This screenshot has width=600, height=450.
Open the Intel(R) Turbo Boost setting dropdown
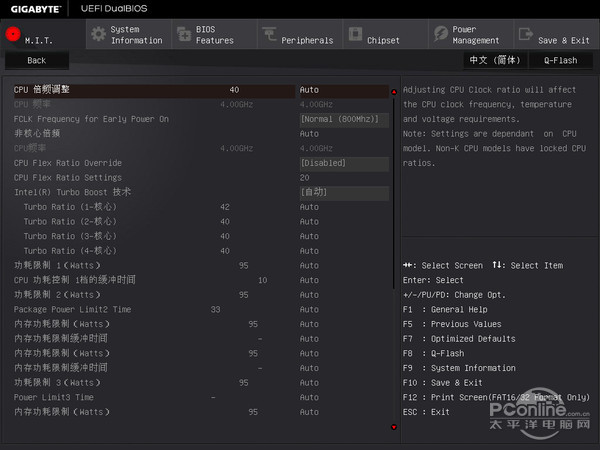pyautogui.click(x=343, y=192)
